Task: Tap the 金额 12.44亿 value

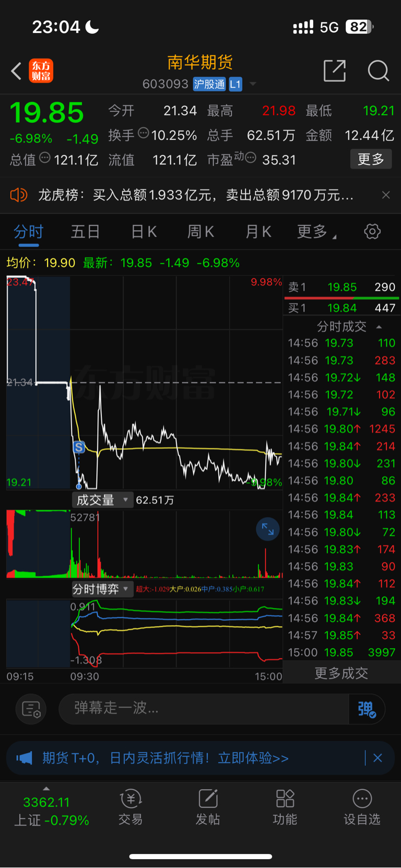Action: [370, 136]
